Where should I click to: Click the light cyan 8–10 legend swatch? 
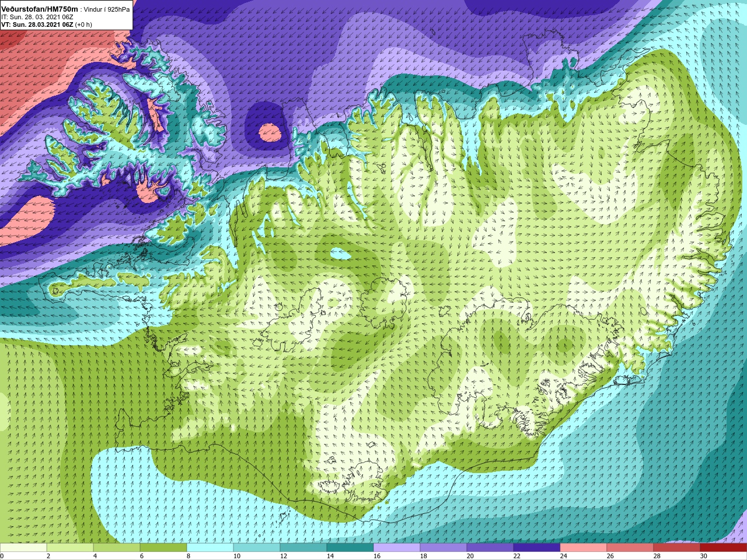[210, 548]
